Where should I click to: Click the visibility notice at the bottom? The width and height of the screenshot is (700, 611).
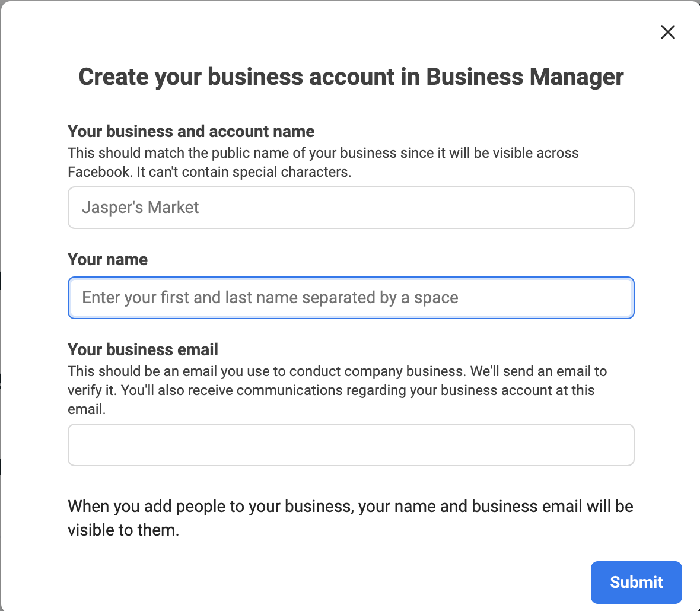(x=351, y=517)
